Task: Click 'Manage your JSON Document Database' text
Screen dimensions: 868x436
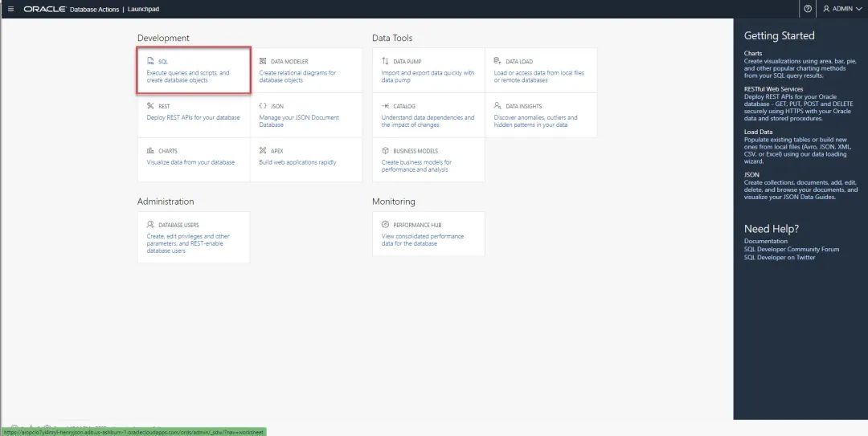Action: point(299,121)
